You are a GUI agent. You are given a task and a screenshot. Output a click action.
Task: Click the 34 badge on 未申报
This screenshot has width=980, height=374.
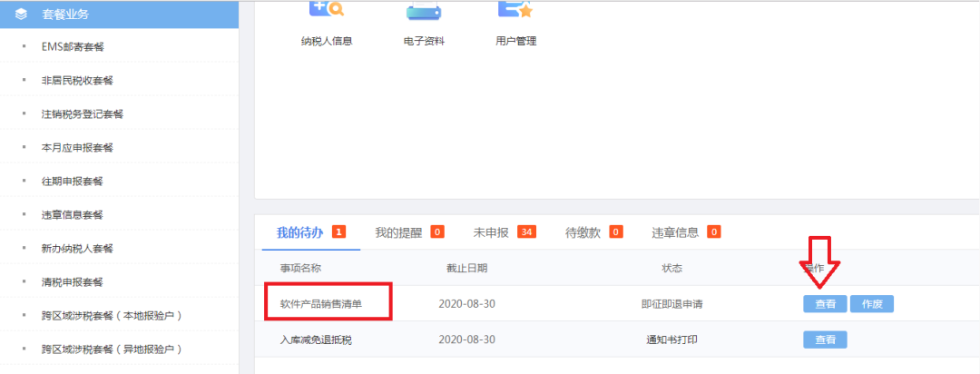(527, 232)
